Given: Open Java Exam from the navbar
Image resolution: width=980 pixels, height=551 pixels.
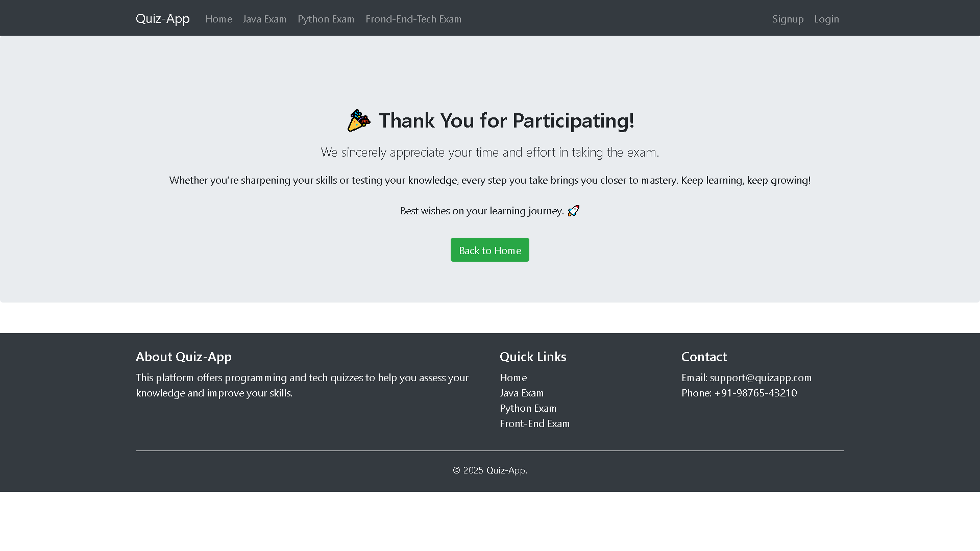Looking at the screenshot, I should coord(264,19).
